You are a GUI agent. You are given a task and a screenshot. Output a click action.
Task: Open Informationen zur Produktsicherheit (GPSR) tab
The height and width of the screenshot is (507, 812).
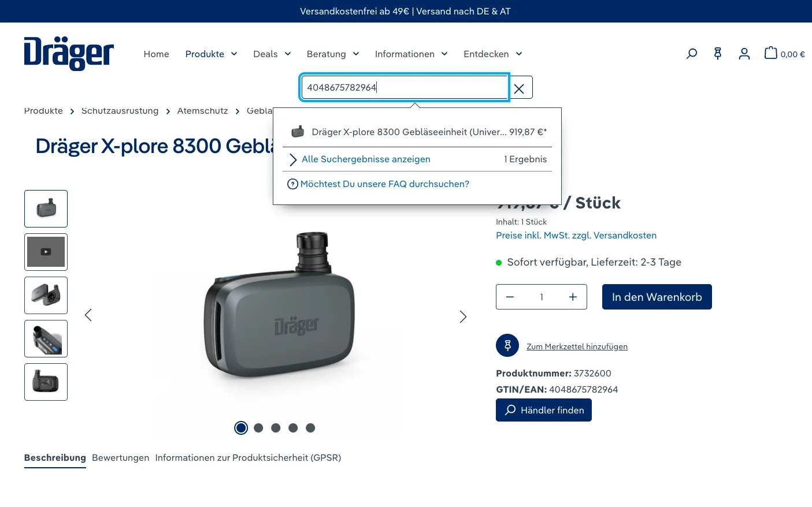coord(248,458)
